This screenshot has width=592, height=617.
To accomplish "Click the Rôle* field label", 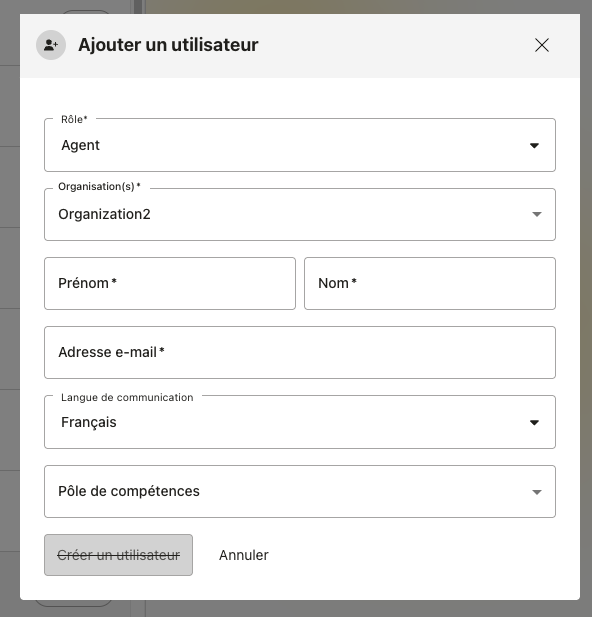I will [x=74, y=119].
